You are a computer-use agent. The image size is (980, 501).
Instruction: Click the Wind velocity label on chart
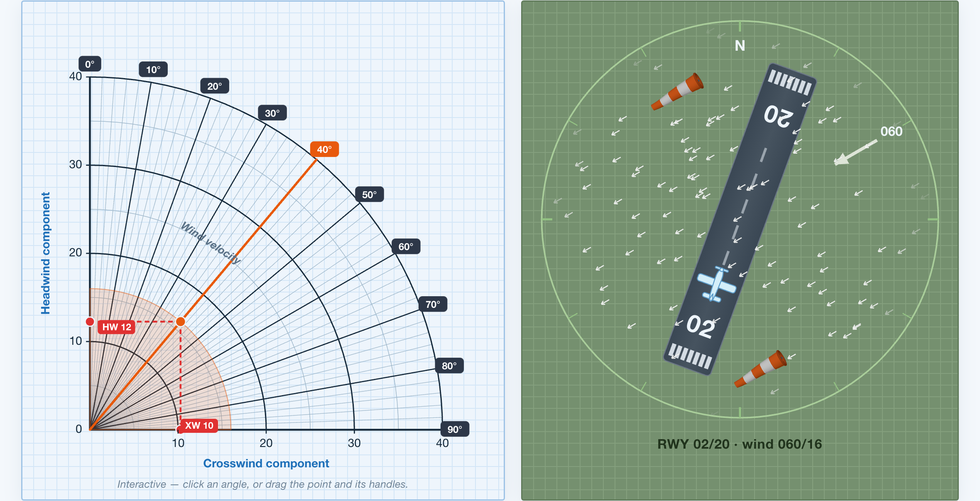211,243
